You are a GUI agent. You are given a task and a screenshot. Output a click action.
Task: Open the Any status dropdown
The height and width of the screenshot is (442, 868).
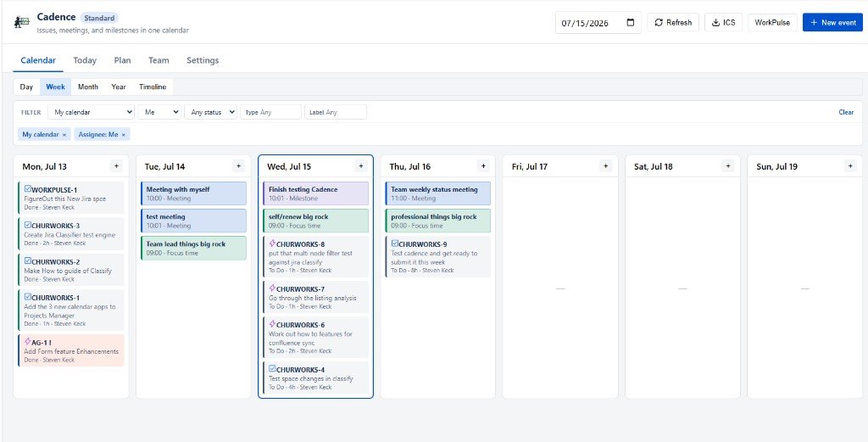[210, 112]
